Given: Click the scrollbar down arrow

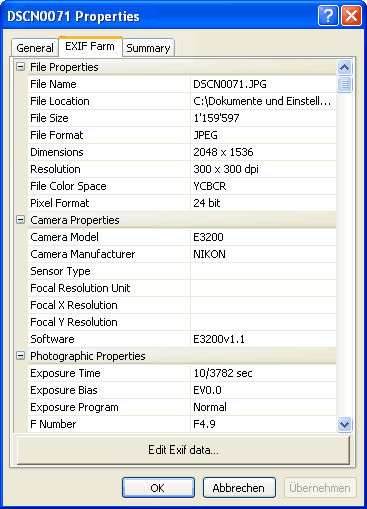Looking at the screenshot, I should (x=344, y=425).
